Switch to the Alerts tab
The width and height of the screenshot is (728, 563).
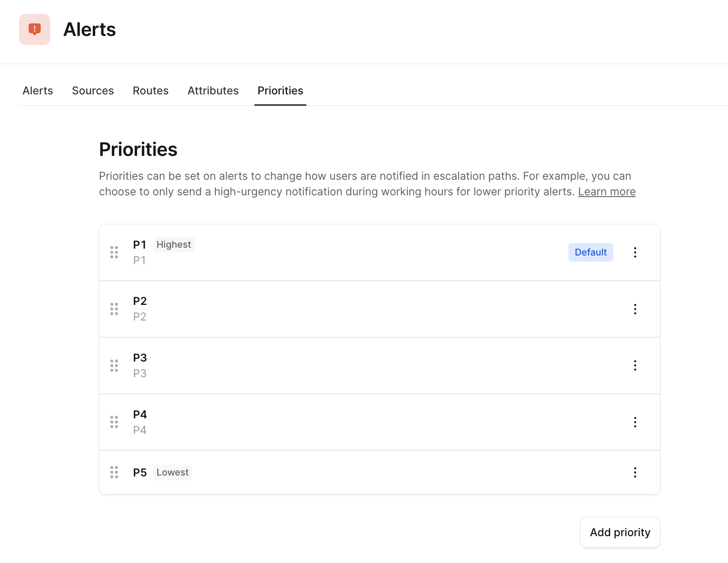click(x=38, y=91)
